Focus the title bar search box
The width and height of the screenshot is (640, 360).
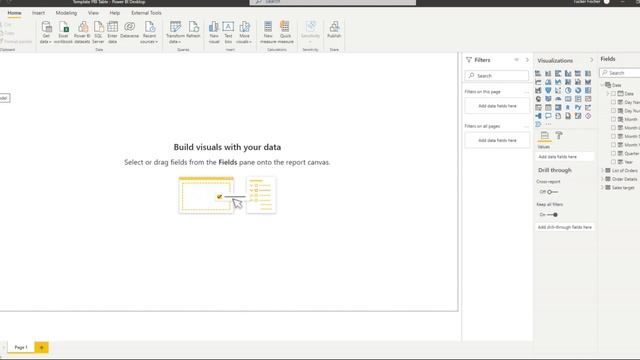(333, 2)
